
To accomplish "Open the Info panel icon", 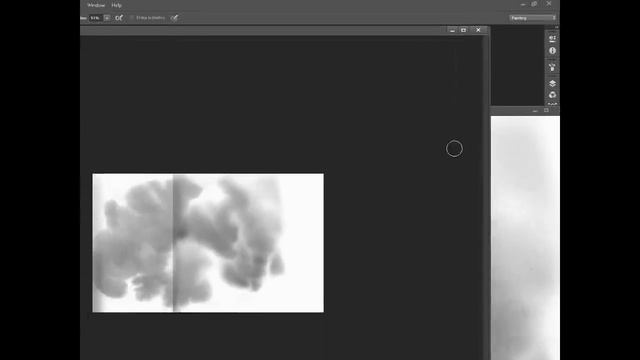I will (x=552, y=51).
